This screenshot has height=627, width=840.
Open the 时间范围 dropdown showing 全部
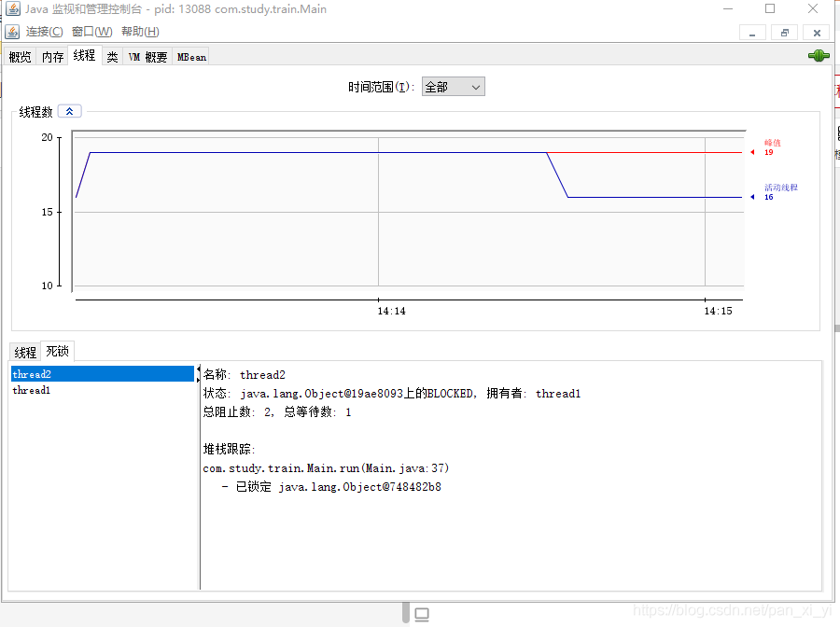point(454,87)
